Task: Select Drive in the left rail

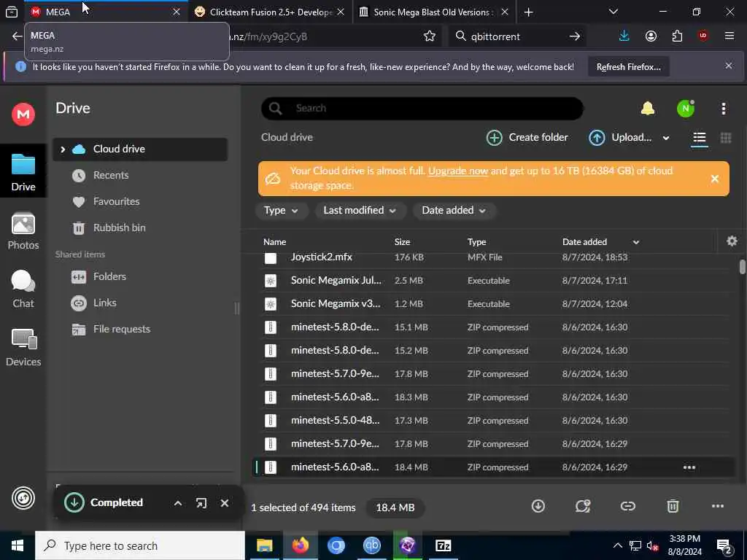Action: click(23, 172)
